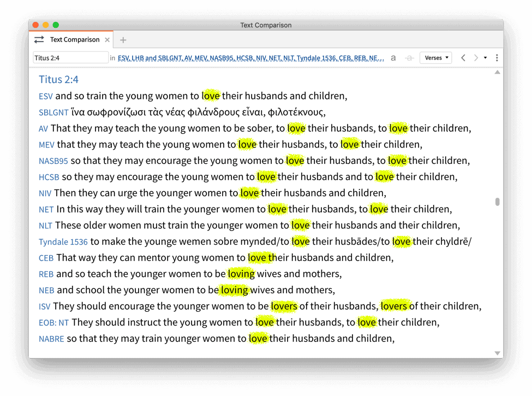Viewport: 532px width, 396px height.
Task: Open a new tab with plus button
Action: coord(123,40)
